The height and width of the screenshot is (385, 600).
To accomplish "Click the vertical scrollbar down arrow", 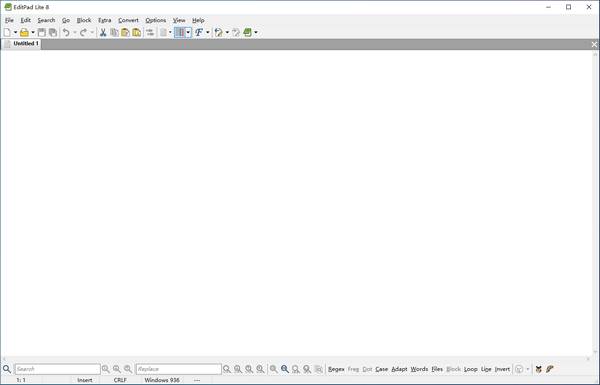I will pyautogui.click(x=595, y=352).
